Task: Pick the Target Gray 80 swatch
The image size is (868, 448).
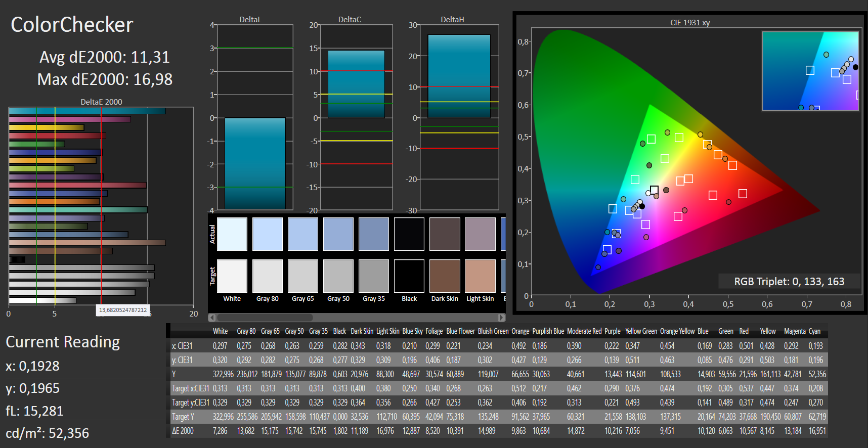Action: click(268, 276)
